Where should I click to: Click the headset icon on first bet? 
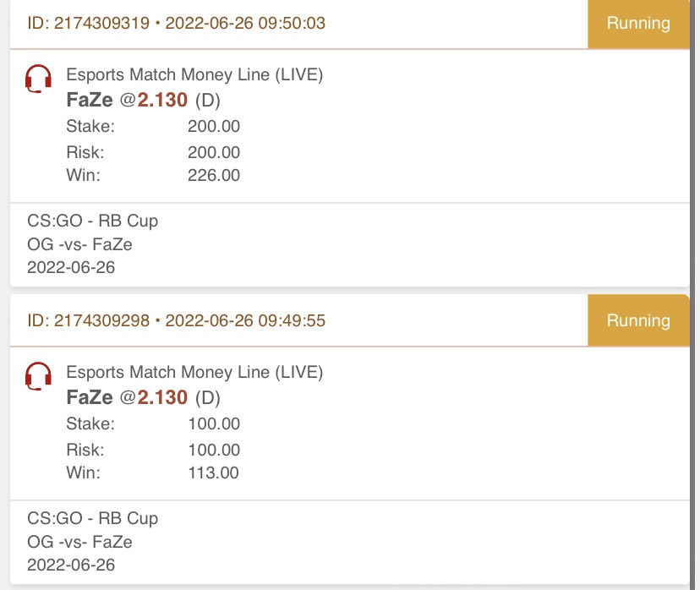38,79
